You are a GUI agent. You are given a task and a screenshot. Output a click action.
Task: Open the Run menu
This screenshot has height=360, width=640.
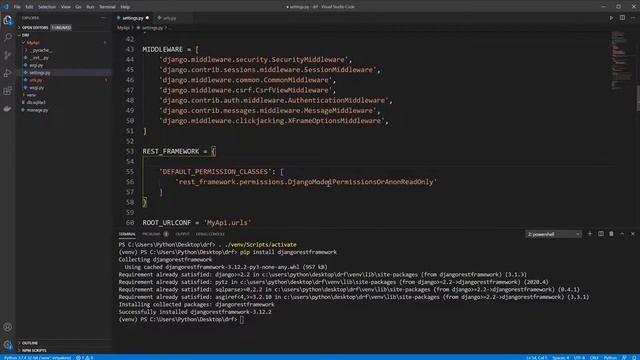(x=90, y=7)
